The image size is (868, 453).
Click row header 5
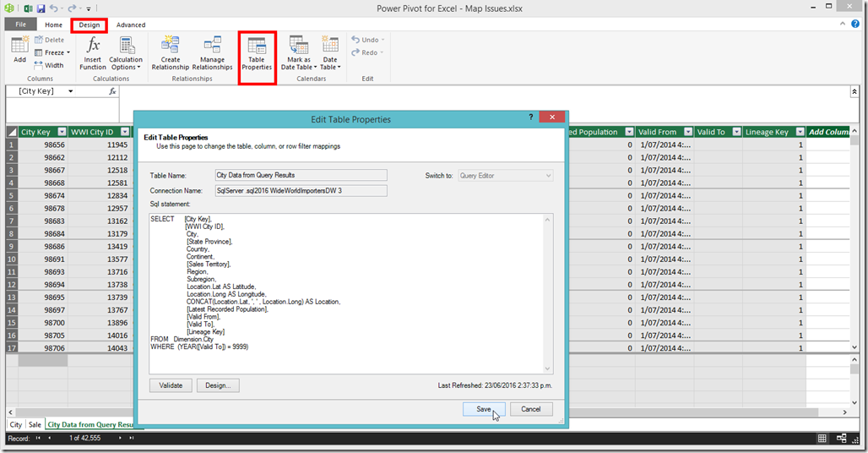[12, 195]
